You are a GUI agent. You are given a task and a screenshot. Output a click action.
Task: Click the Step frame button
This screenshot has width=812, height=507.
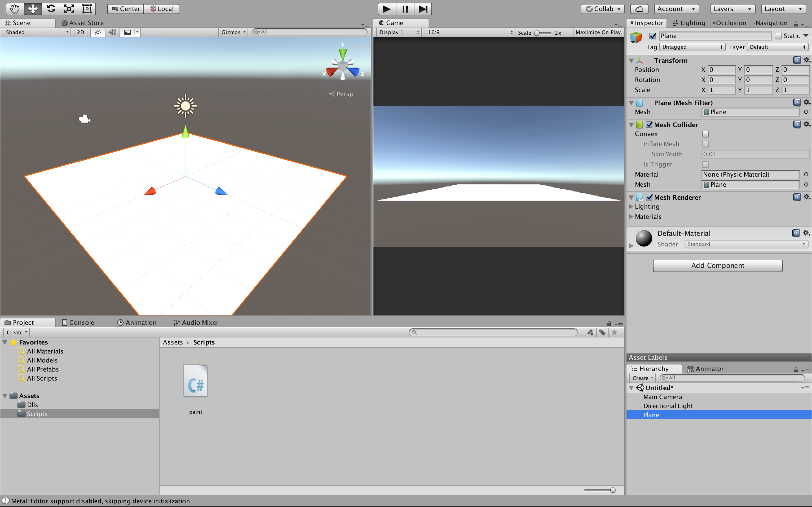coord(423,9)
